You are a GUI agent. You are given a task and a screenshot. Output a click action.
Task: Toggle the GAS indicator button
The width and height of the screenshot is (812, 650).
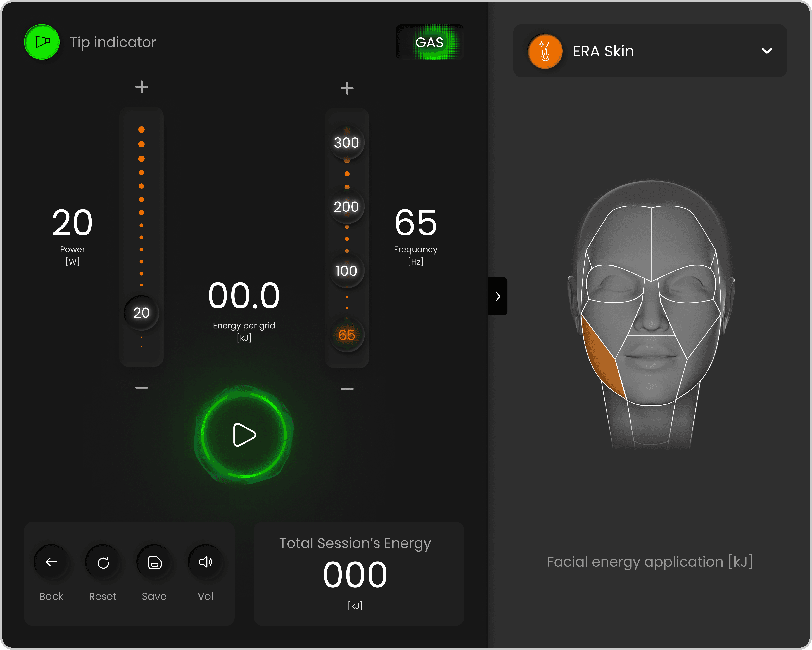tap(429, 42)
